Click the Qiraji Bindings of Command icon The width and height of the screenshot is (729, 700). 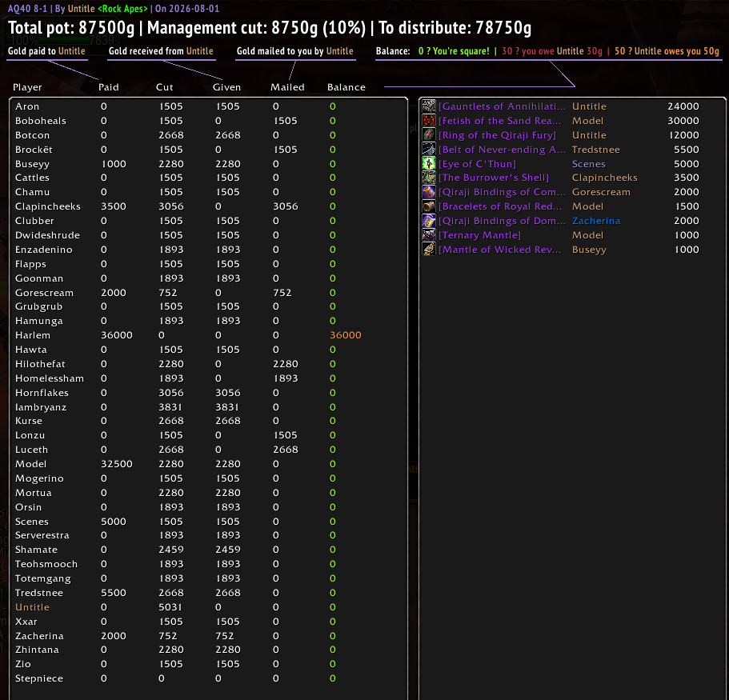click(429, 192)
